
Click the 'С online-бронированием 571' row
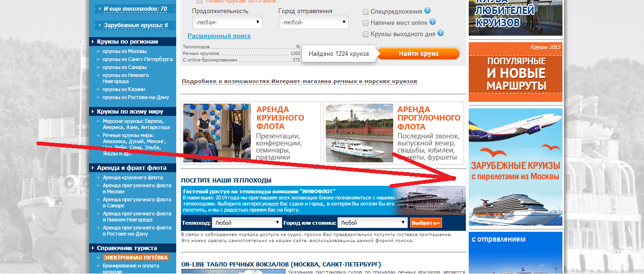tap(241, 60)
